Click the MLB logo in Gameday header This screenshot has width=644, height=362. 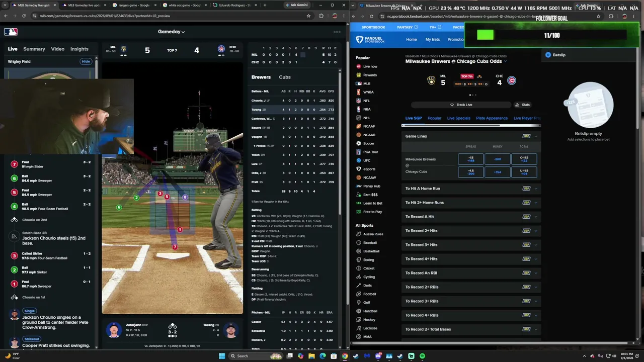tap(11, 32)
